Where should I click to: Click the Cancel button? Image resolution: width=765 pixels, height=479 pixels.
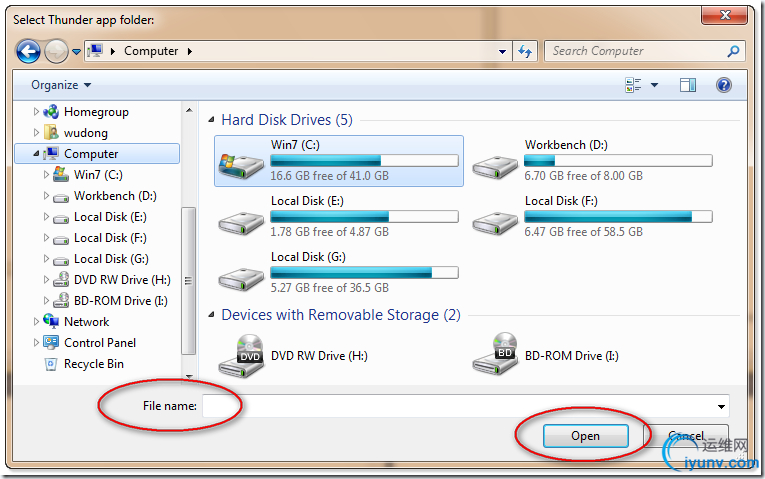tap(686, 436)
